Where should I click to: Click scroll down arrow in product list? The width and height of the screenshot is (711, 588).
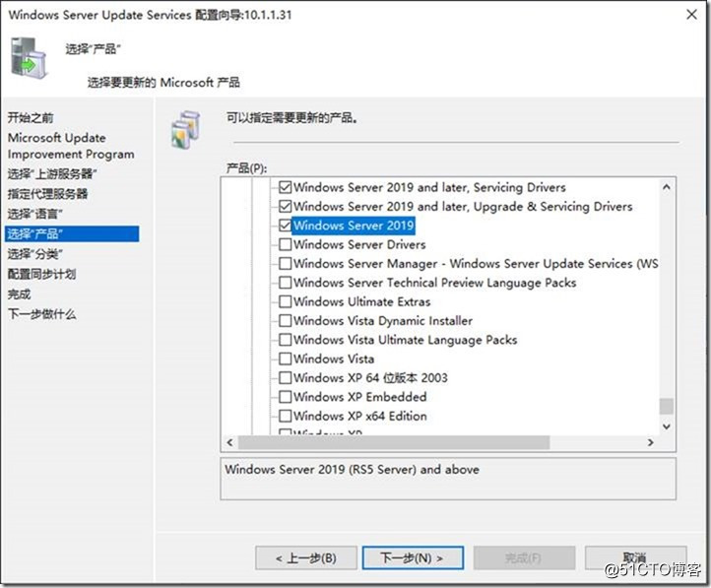coord(666,426)
